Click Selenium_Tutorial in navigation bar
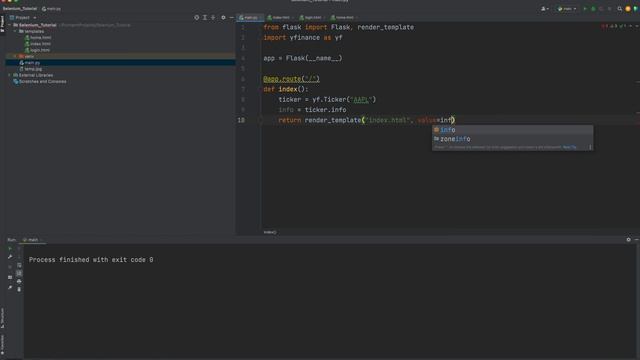This screenshot has height=360, width=640. tap(20, 9)
